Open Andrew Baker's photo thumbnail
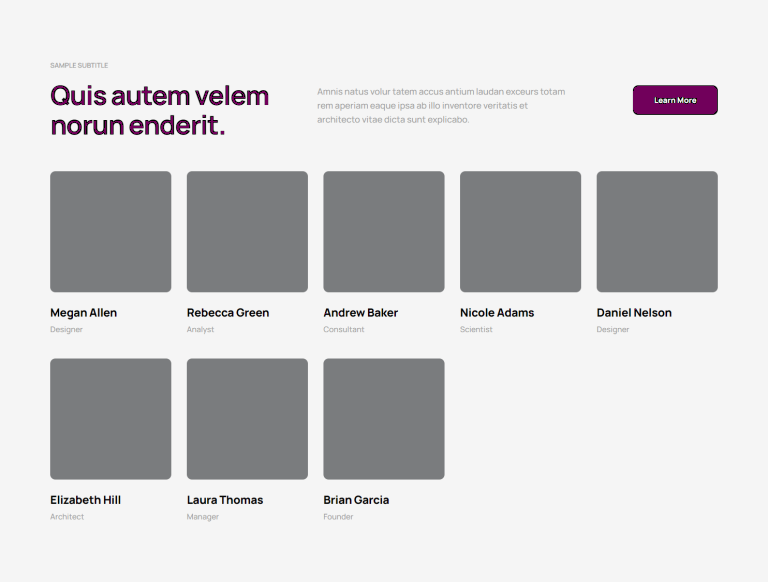768x582 pixels. pyautogui.click(x=384, y=231)
